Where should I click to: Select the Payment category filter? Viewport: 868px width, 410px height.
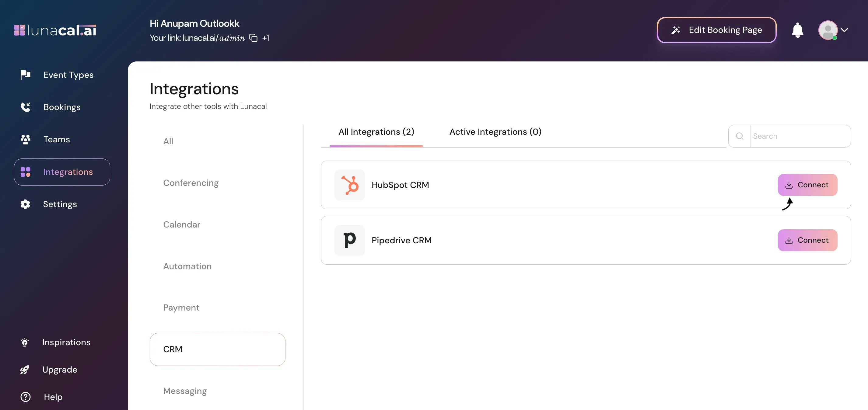coord(181,308)
